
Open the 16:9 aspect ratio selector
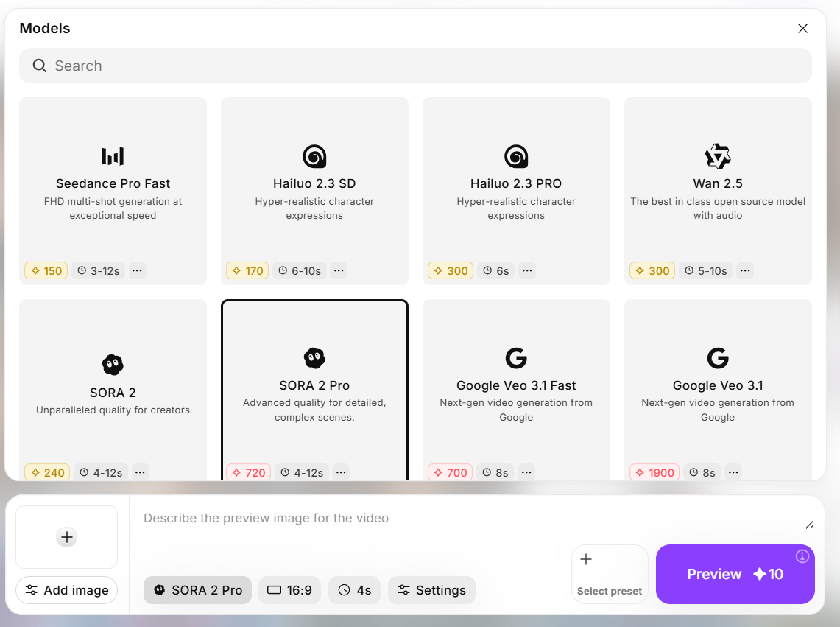[289, 590]
